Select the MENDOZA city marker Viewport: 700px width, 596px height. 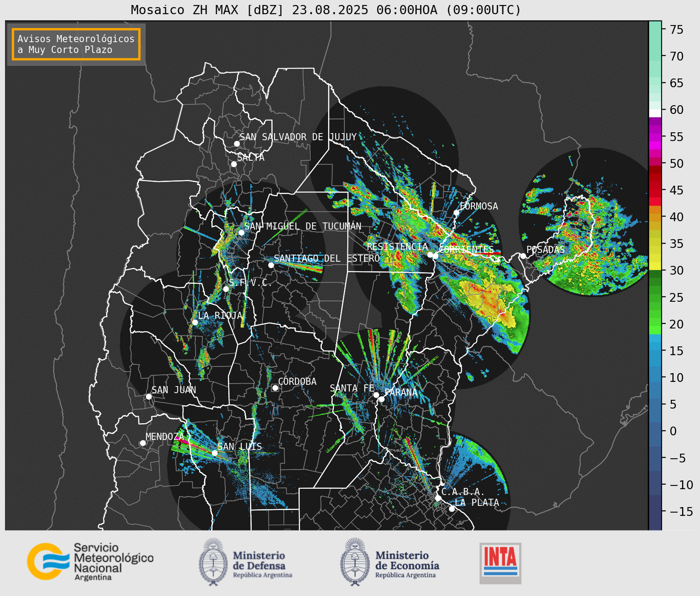point(143,443)
